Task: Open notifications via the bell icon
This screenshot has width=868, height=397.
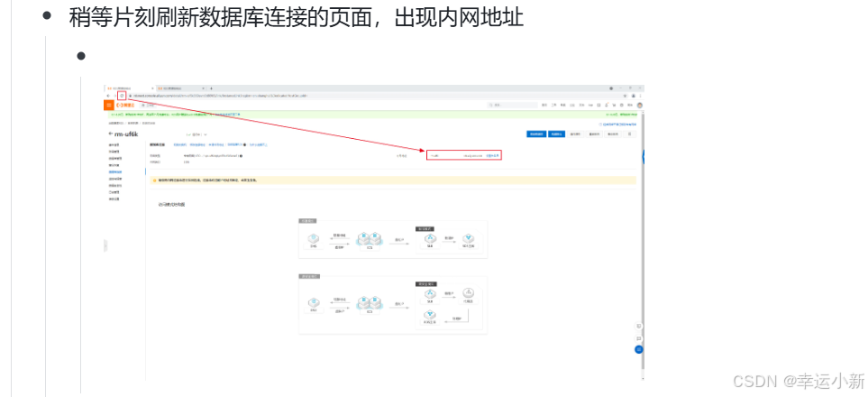Action: point(607,105)
